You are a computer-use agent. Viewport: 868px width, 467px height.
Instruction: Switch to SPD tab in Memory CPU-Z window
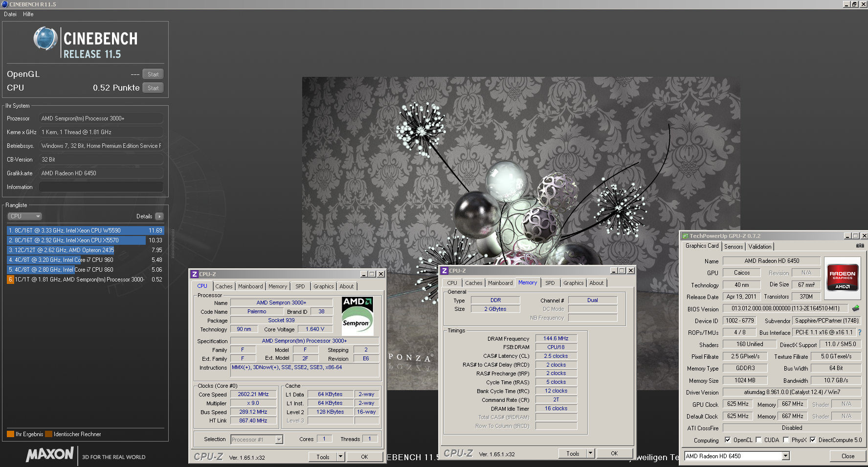pos(550,283)
